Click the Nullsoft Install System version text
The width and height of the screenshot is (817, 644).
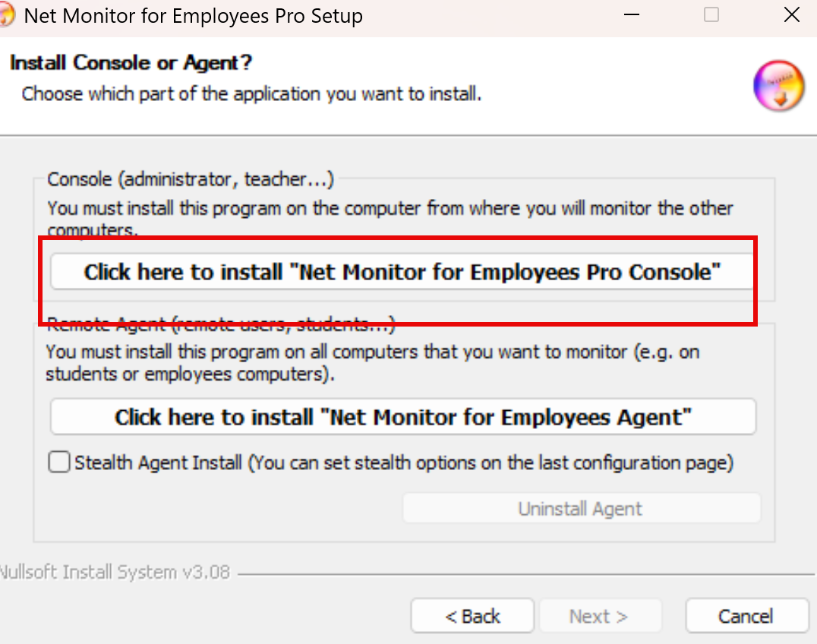[114, 572]
